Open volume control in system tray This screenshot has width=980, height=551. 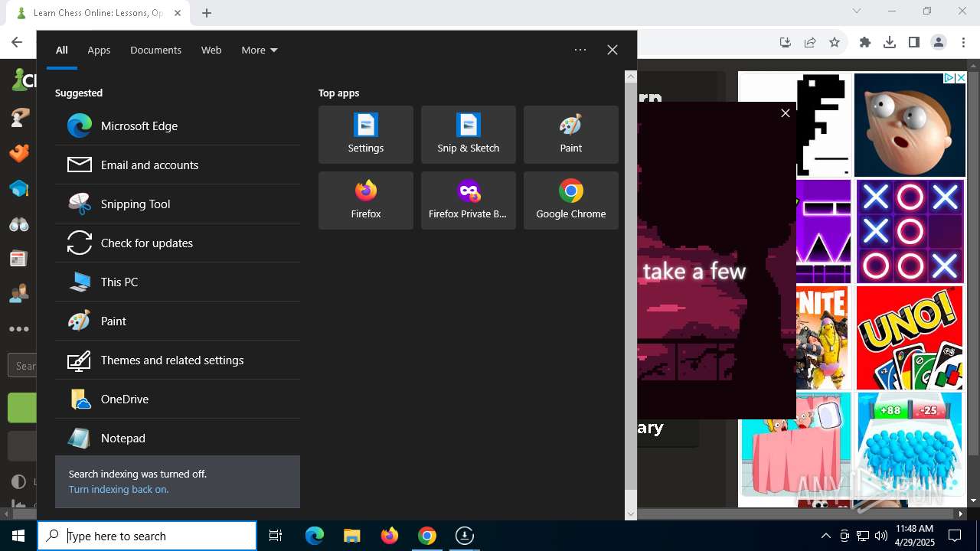[x=881, y=536]
